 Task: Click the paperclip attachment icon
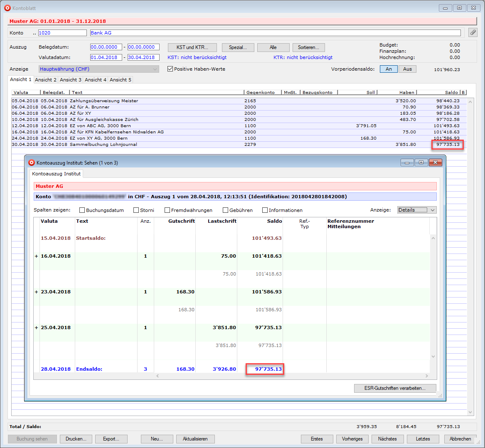tap(473, 32)
